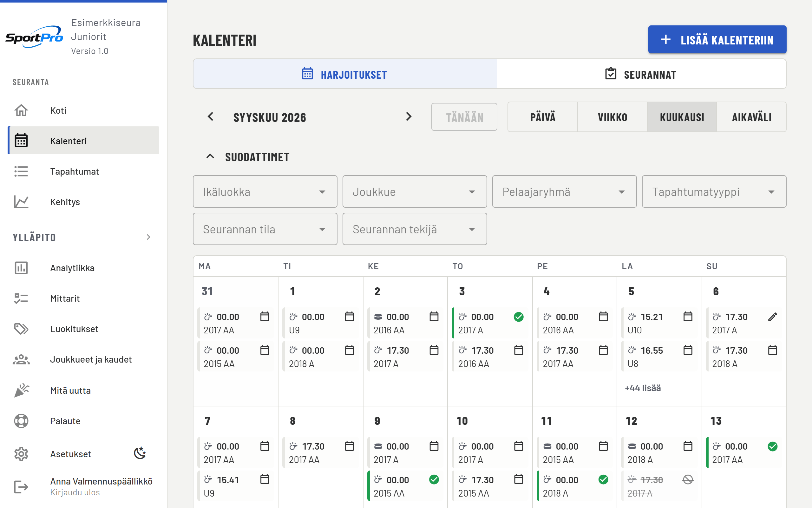This screenshot has width=812, height=508.
Task: Open the Joukkueet ja kaudet people icon
Action: pos(21,359)
